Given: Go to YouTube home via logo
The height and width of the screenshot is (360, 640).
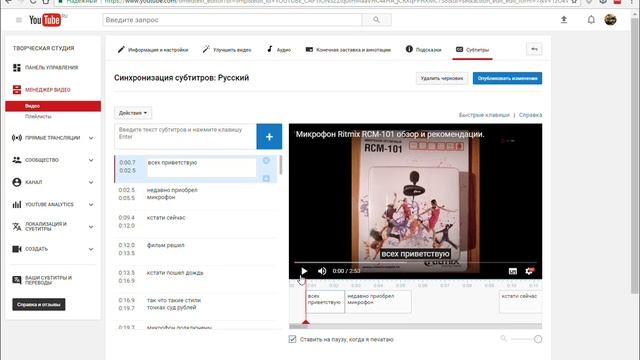Looking at the screenshot, I should [45, 20].
